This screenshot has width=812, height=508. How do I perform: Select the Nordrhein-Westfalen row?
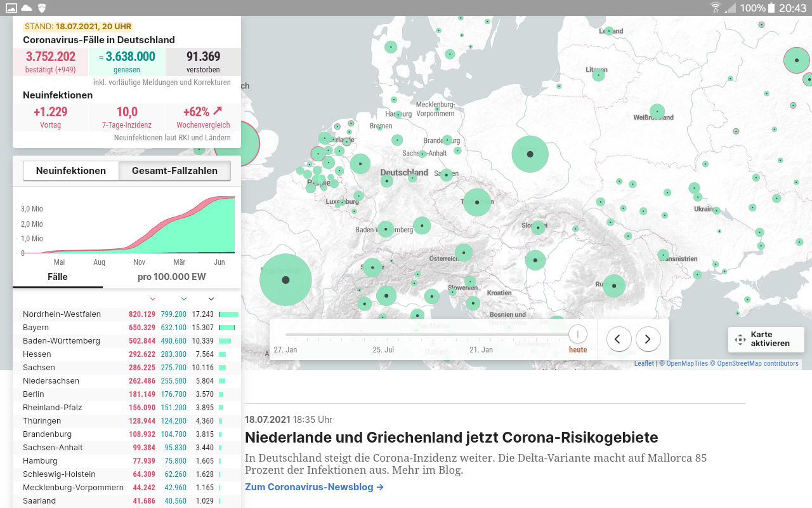coord(127,314)
